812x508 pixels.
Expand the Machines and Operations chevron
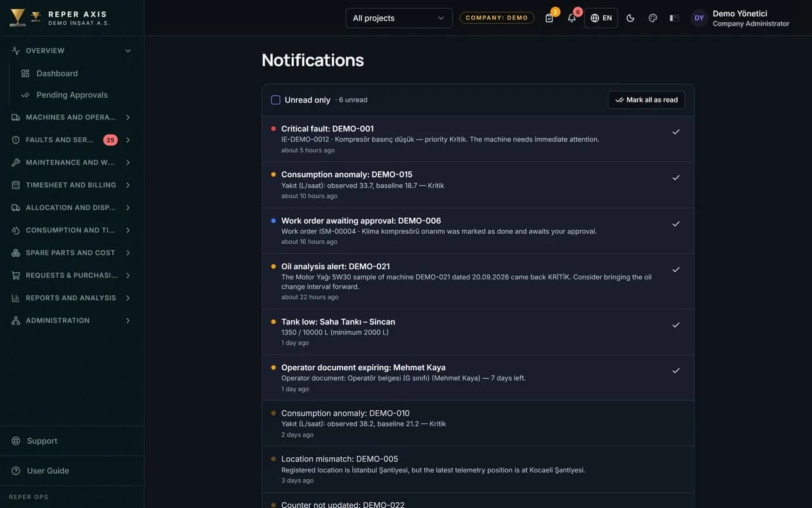coord(128,117)
